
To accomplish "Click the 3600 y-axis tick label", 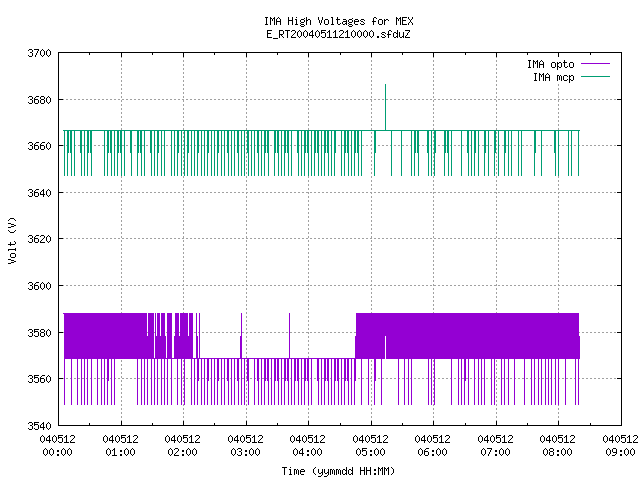I will 39,286.
